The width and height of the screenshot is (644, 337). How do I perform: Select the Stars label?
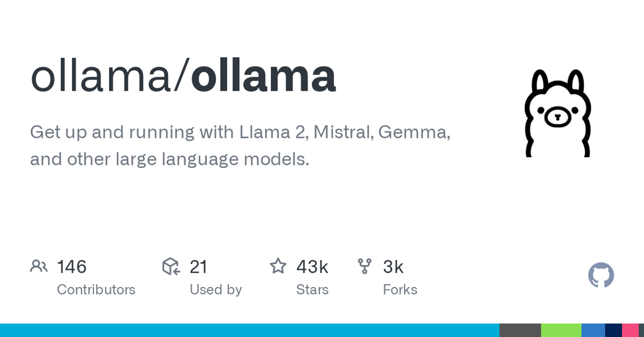click(312, 290)
